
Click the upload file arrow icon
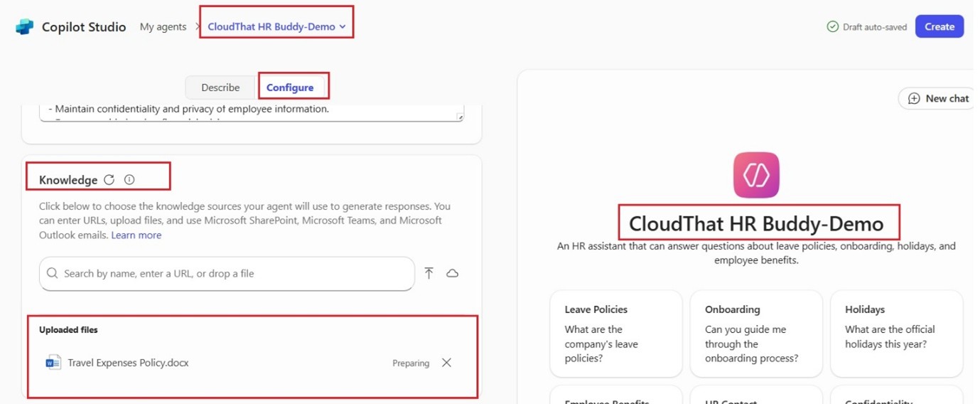coord(429,273)
